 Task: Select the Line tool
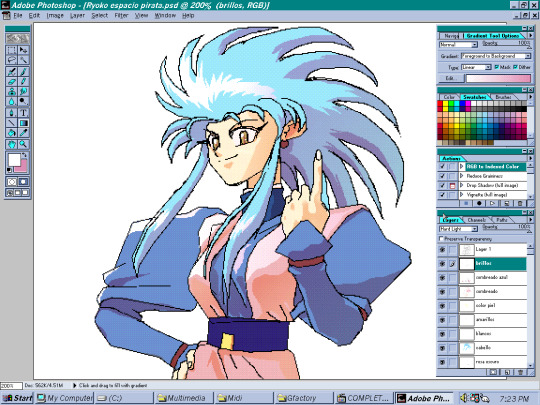coord(12,123)
